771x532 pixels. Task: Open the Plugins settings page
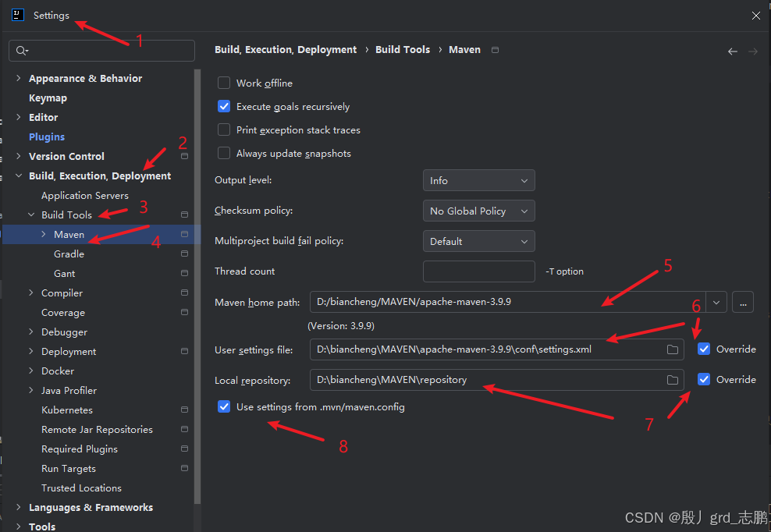(x=47, y=137)
